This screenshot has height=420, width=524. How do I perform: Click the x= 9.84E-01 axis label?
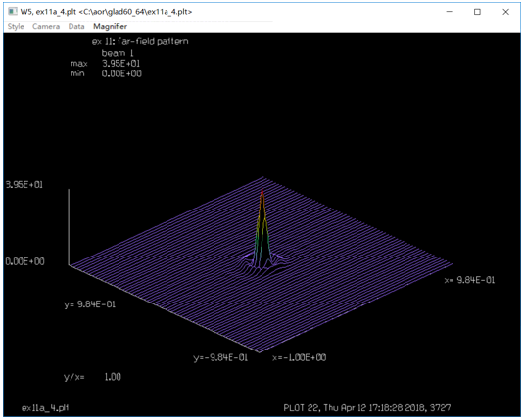[x=469, y=280]
